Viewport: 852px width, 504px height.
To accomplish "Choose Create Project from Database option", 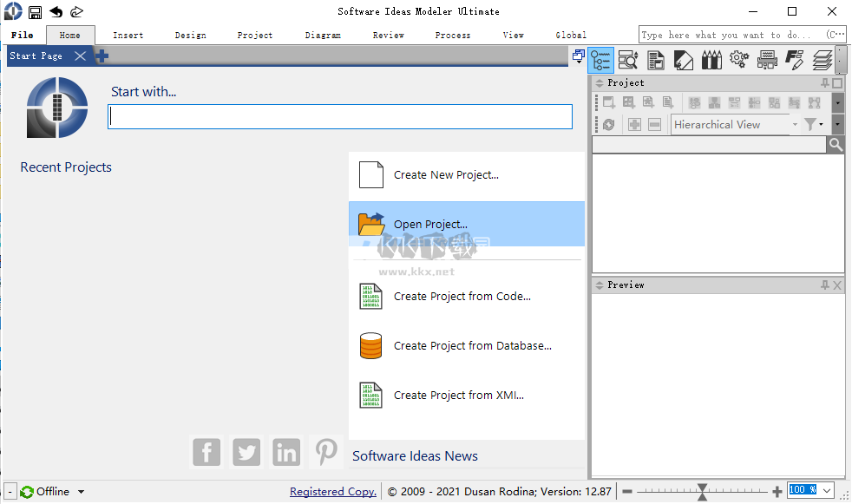I will tap(473, 345).
